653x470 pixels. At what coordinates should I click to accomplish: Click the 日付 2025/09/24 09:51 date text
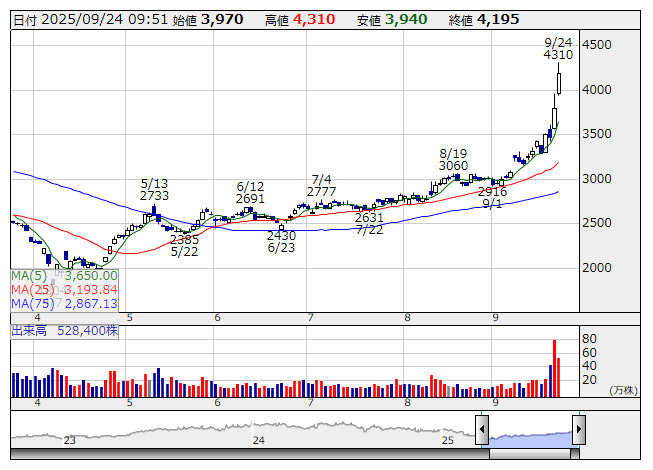(x=90, y=20)
